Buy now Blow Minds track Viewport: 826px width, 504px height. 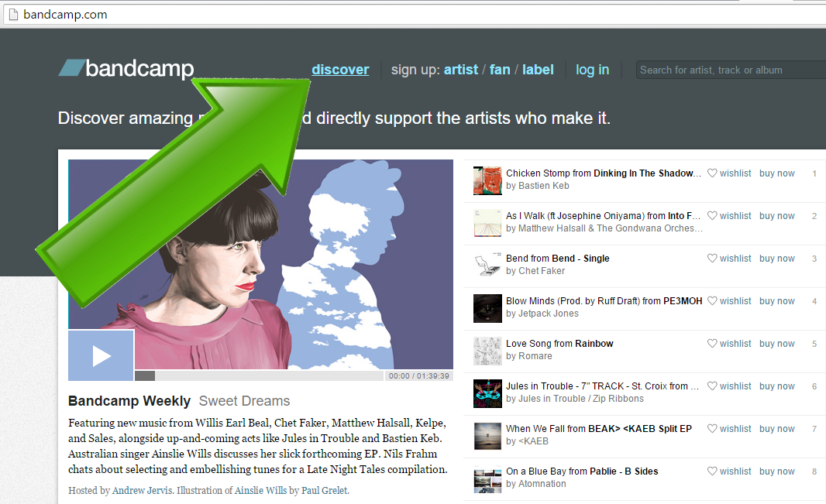[776, 301]
